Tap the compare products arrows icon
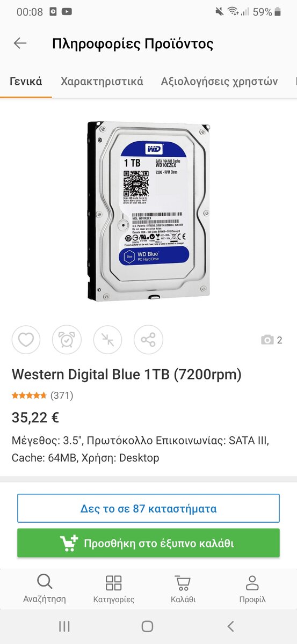Viewport: 297px width, 644px height. coord(107,340)
